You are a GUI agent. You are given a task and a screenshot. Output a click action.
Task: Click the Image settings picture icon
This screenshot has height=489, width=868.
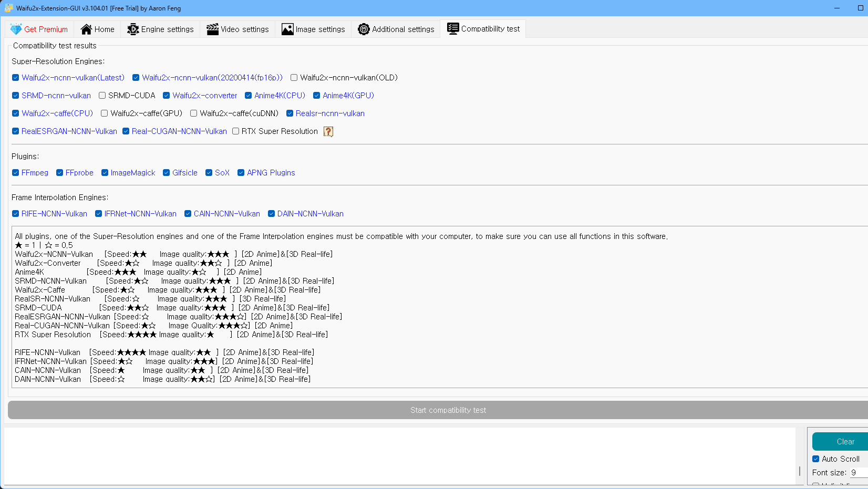(287, 29)
